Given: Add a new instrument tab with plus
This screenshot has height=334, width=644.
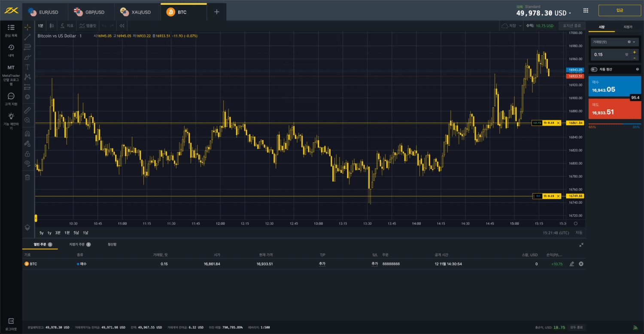Looking at the screenshot, I should [x=216, y=12].
